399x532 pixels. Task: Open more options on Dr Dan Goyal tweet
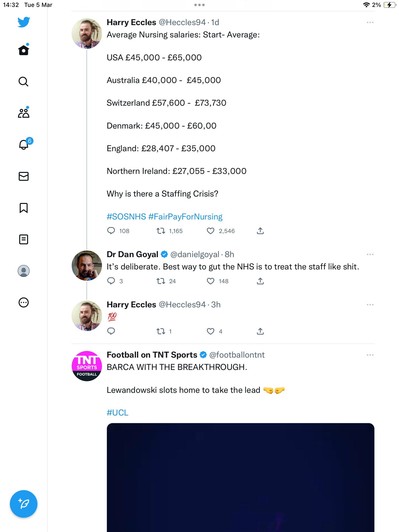click(370, 255)
